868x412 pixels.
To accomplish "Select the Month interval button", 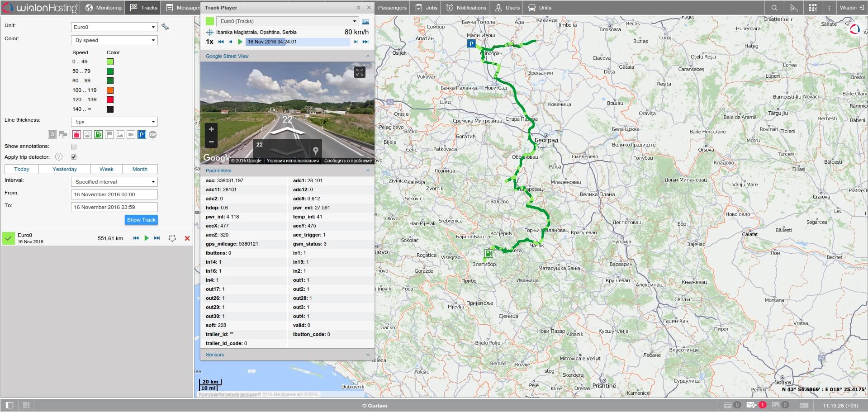I will (140, 169).
